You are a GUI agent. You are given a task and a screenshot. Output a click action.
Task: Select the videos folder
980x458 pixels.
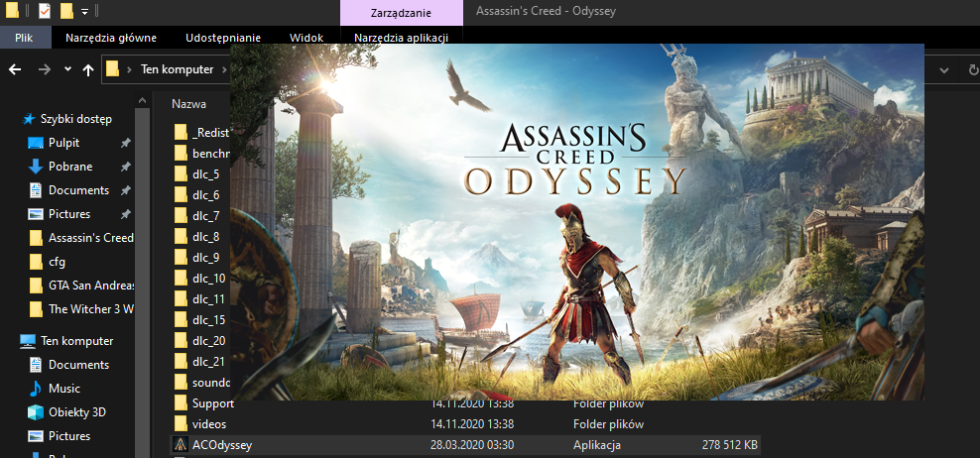[209, 424]
